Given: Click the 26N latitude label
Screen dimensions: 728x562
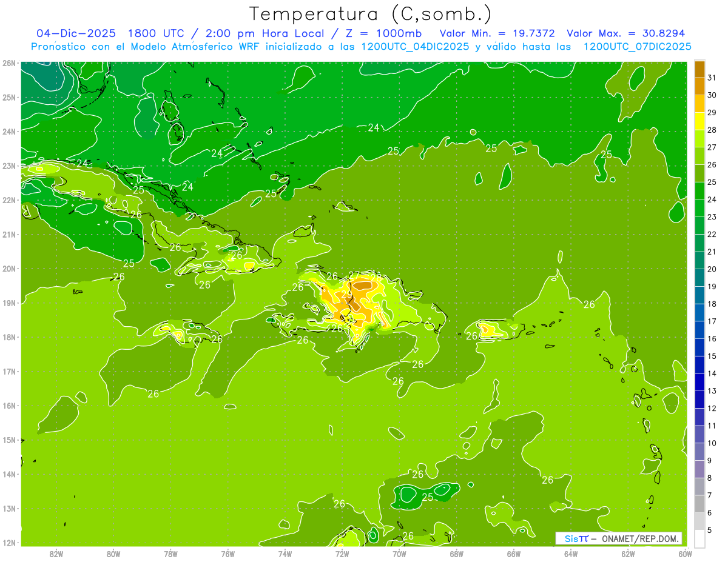Looking at the screenshot, I should tap(8, 63).
